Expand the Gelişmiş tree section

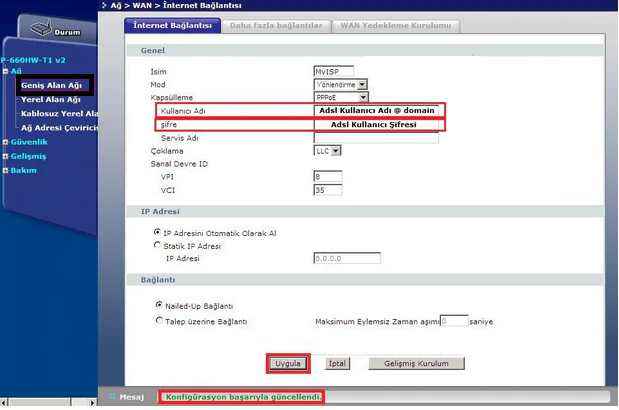(6, 156)
